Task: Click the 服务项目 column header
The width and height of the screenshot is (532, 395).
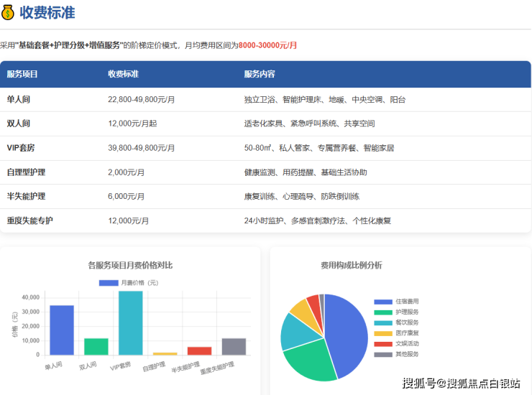Action: 22,74
